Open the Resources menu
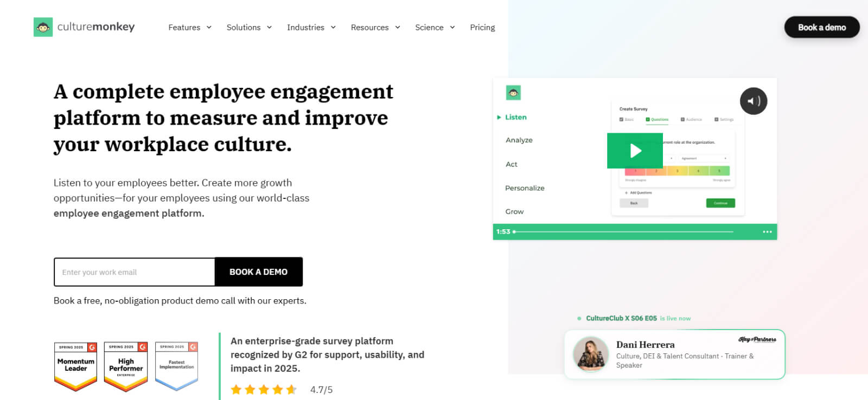 point(375,28)
